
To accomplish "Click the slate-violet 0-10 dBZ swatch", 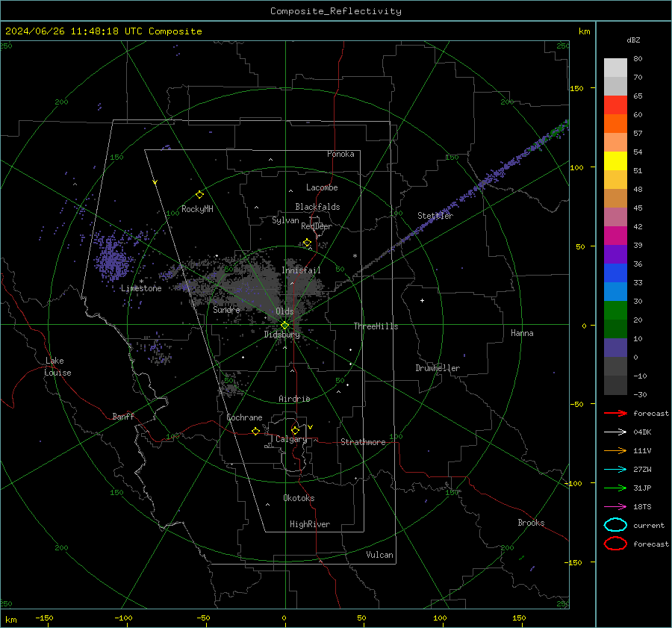I will coord(615,348).
